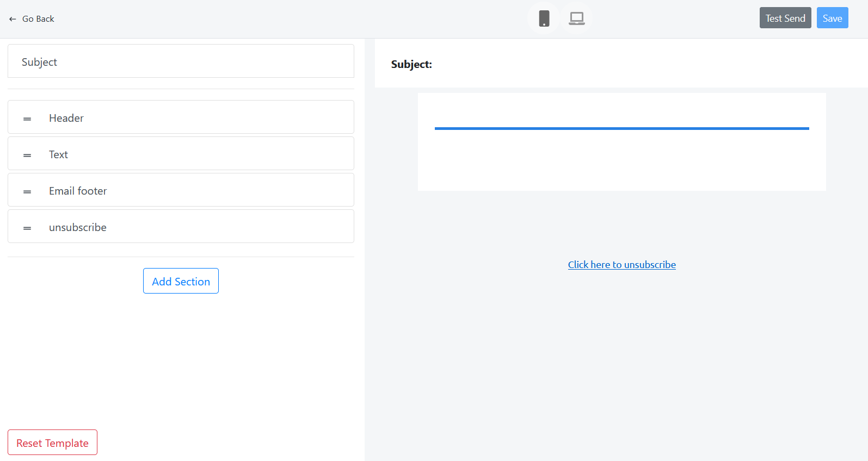Switch to mobile preview mode
Image resolution: width=868 pixels, height=461 pixels.
click(544, 18)
